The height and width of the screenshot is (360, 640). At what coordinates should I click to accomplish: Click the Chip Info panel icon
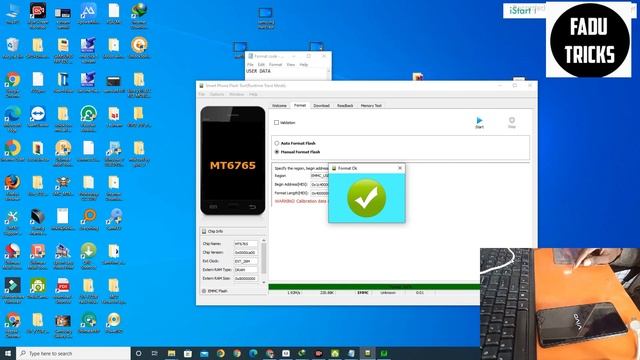[204, 231]
